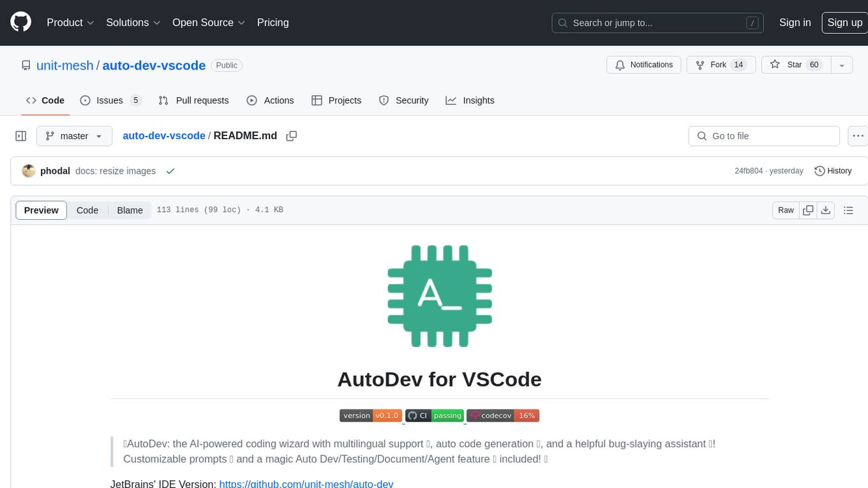The height and width of the screenshot is (488, 868).
Task: Switch to the Actions tab
Action: 270,100
